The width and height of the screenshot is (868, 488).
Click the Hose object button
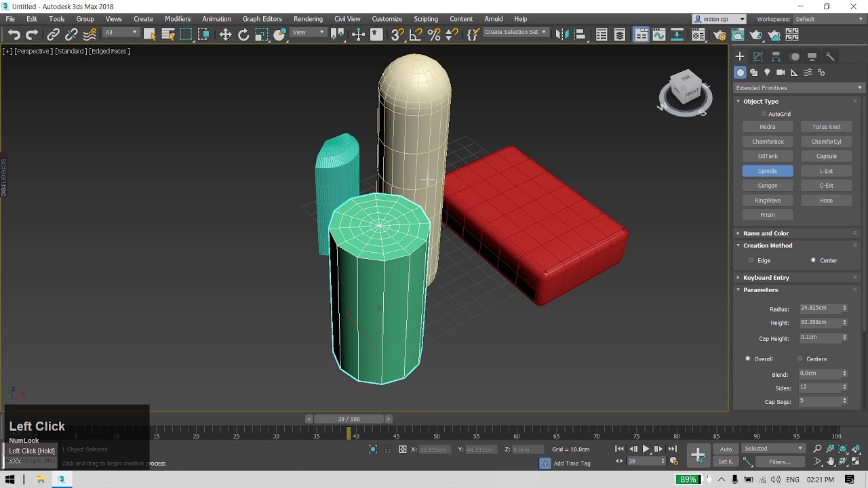(826, 201)
